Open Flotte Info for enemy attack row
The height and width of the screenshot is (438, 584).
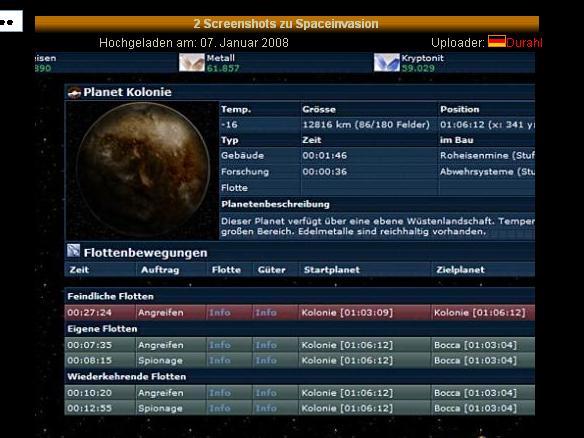(x=219, y=312)
